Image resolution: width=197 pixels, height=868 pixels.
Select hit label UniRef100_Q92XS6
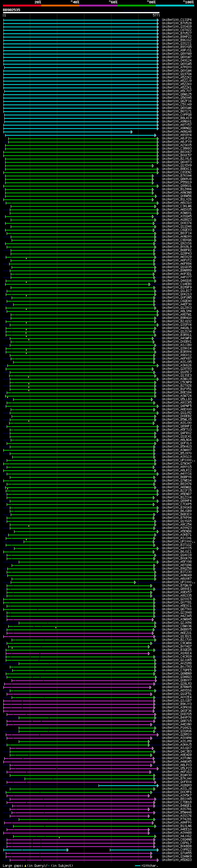(176, 243)
